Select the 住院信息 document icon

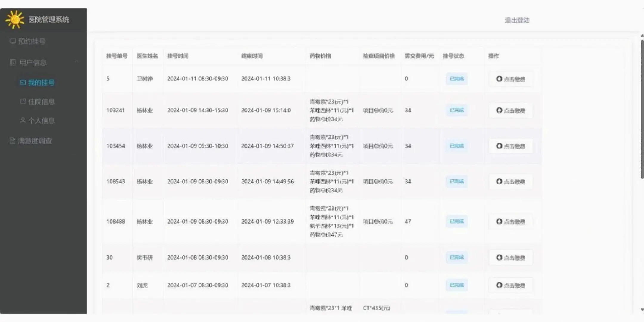click(23, 101)
